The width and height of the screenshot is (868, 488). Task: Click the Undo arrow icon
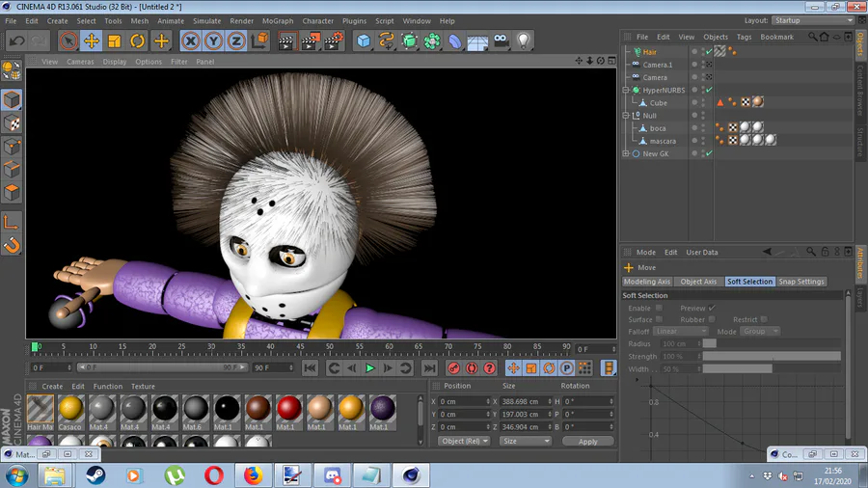coord(16,41)
